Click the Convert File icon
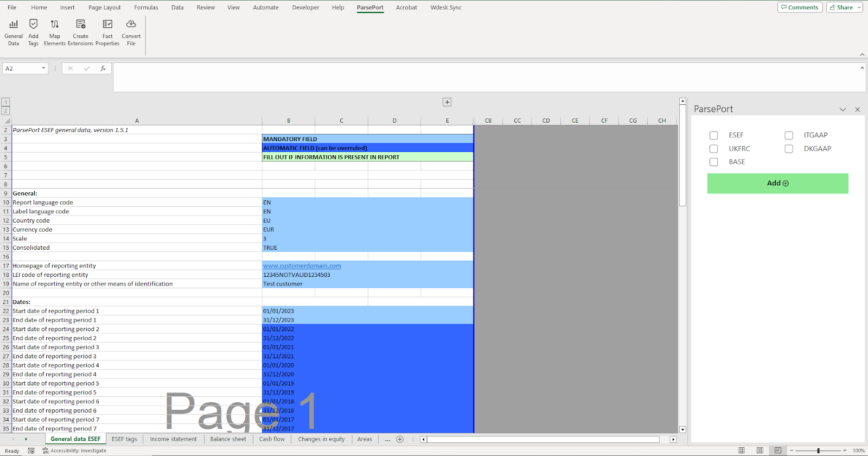The image size is (868, 456). coord(131,32)
